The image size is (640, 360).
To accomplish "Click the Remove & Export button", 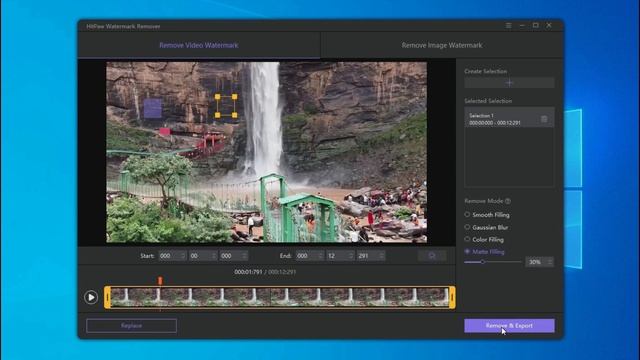I will click(x=509, y=326).
